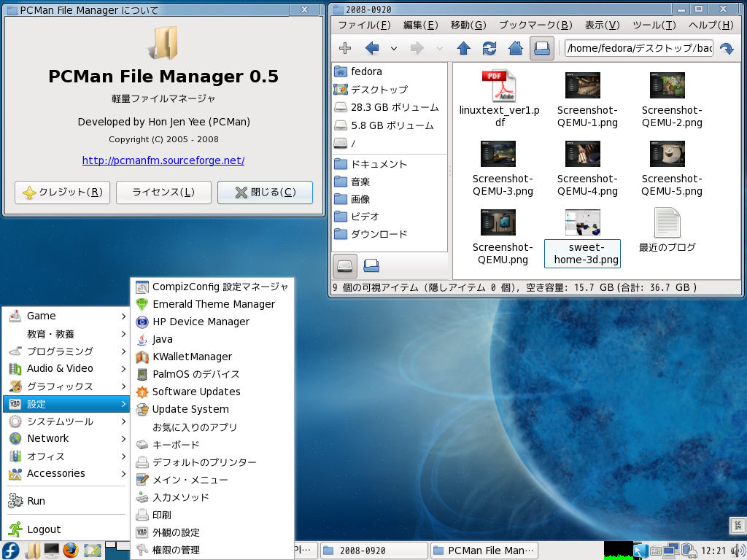The image size is (747, 560).
Task: Expand the システムツール submenu
Action: point(66,421)
